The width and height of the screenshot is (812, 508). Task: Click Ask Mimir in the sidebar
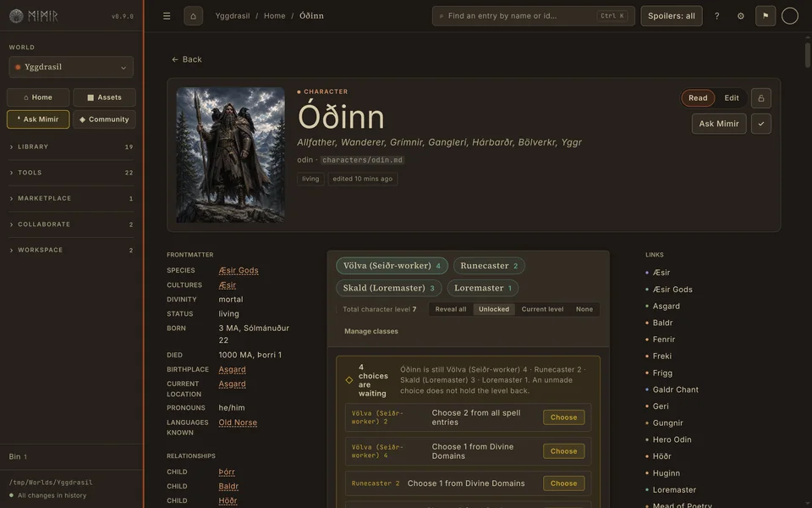(38, 119)
